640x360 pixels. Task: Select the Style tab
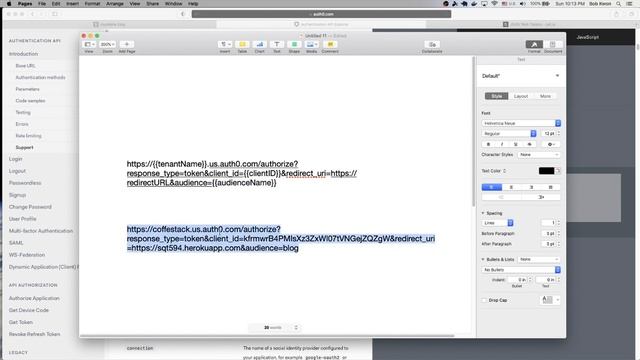[496, 96]
